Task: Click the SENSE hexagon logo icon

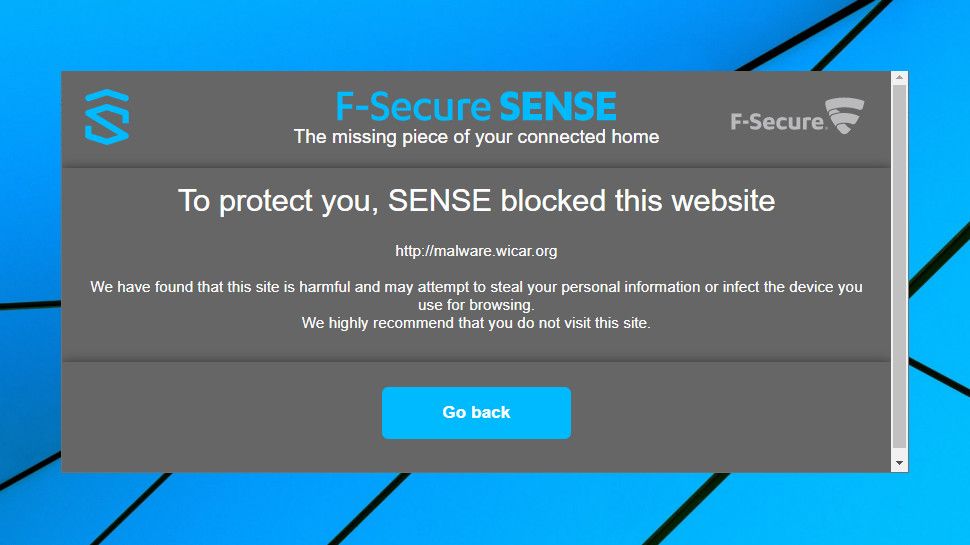Action: pos(106,117)
